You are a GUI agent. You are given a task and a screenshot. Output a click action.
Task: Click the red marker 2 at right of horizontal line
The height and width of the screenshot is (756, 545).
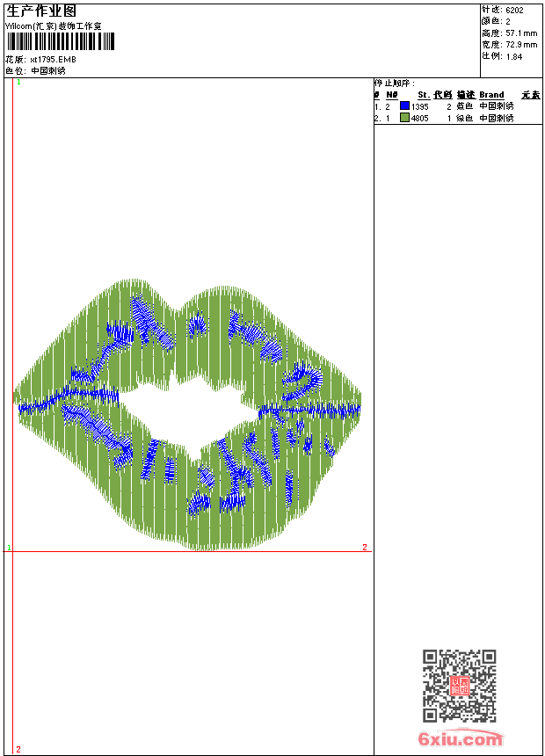pos(364,547)
